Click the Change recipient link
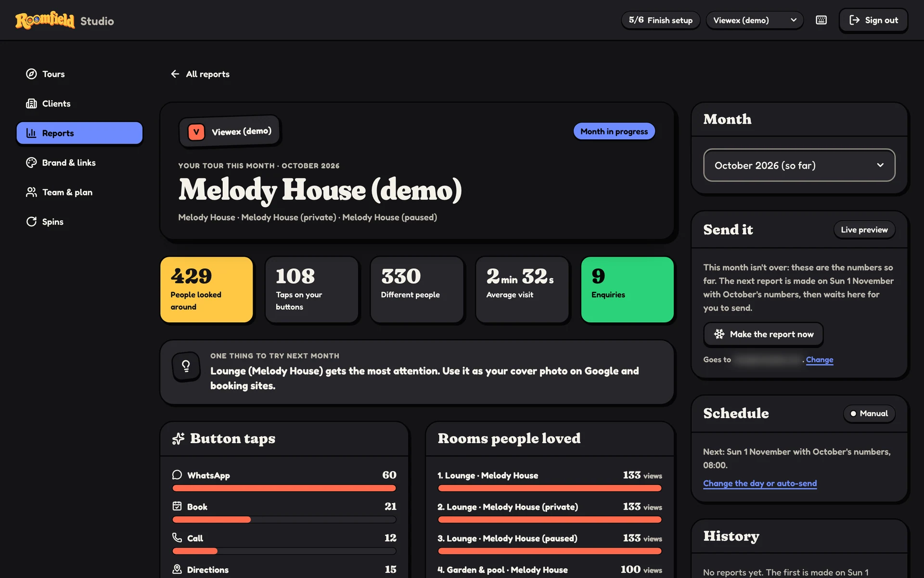The image size is (924, 578). tap(820, 360)
